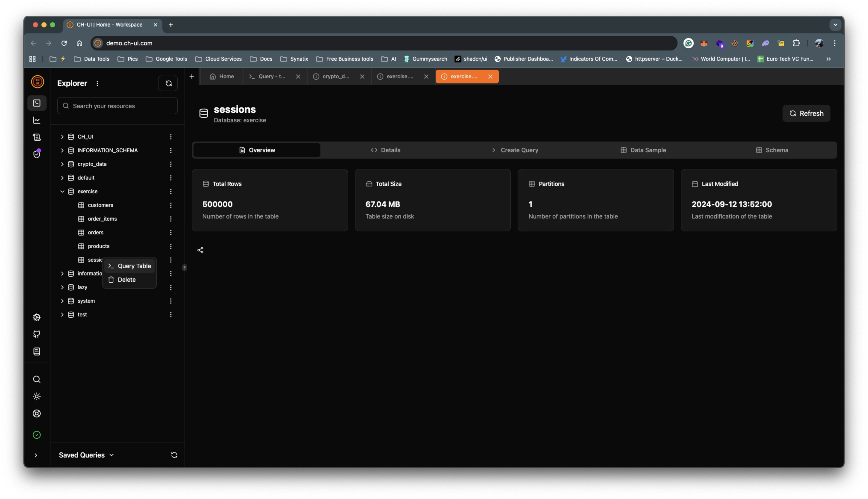868x499 pixels.
Task: Open the admin shield sidebar icon
Action: [x=37, y=154]
